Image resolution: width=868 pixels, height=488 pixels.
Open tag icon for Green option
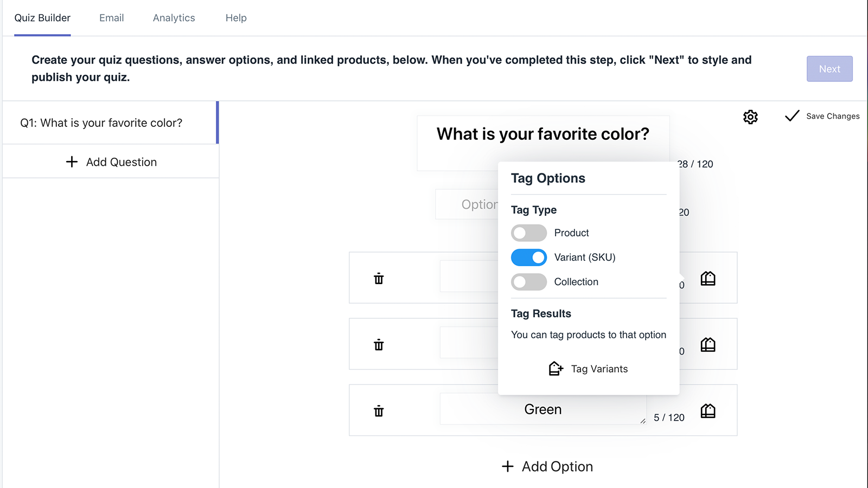(x=708, y=411)
